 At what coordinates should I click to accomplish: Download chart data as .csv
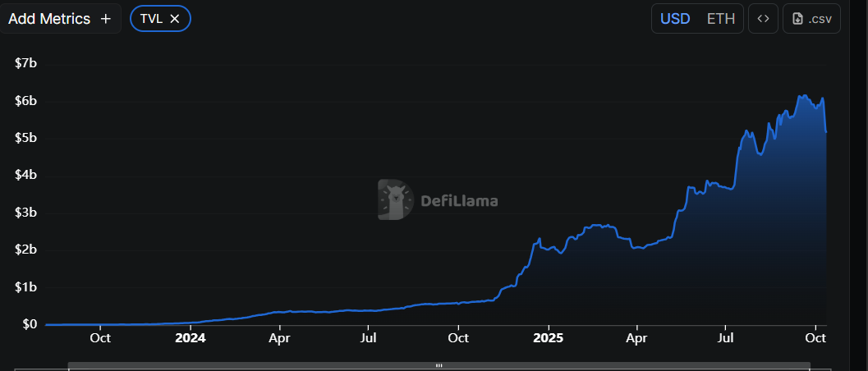coord(811,19)
